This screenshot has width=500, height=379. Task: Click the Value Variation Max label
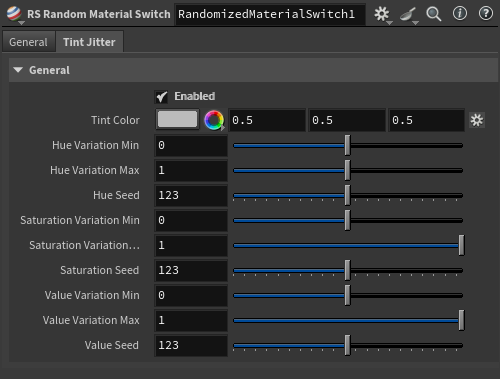point(91,320)
